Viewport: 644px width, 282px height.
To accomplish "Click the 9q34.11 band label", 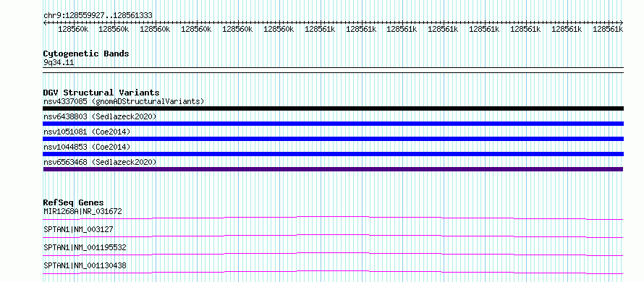I will (59, 63).
